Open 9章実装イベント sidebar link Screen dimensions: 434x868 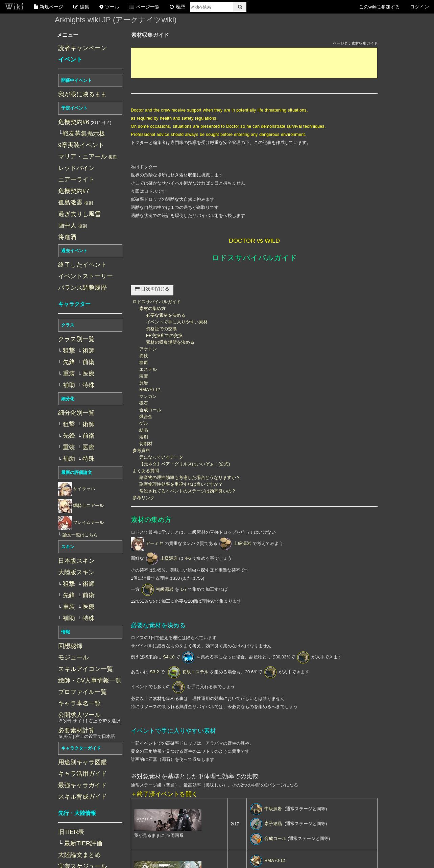click(x=81, y=145)
